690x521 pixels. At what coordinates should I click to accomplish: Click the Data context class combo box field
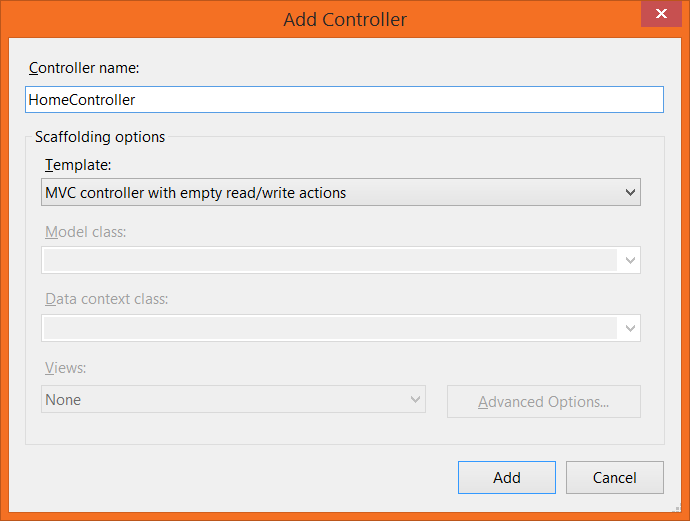pyautogui.click(x=330, y=328)
